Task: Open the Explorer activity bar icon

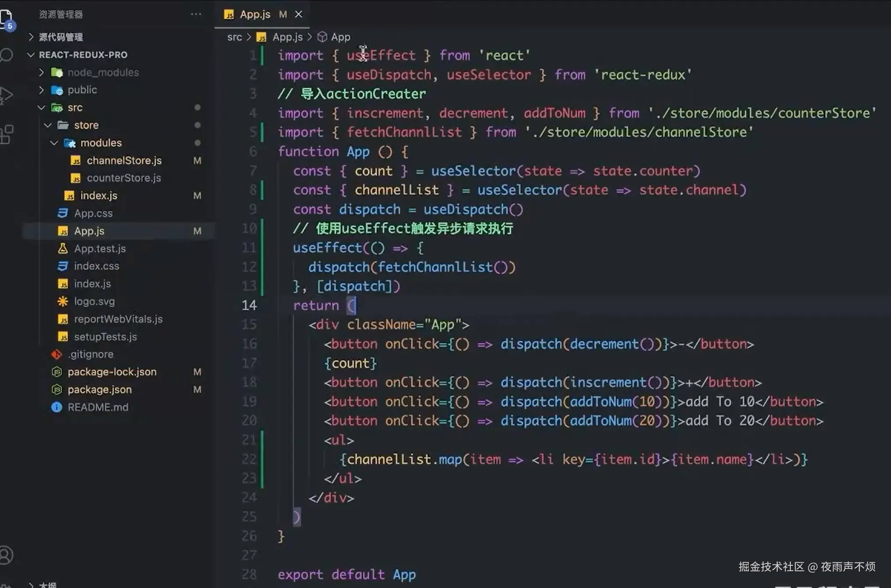Action: pos(6,19)
